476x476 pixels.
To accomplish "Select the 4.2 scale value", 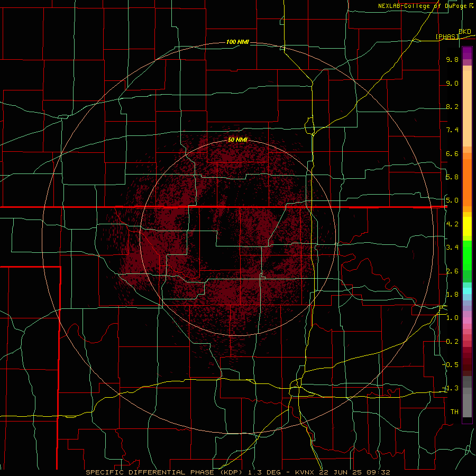I will (x=452, y=224).
